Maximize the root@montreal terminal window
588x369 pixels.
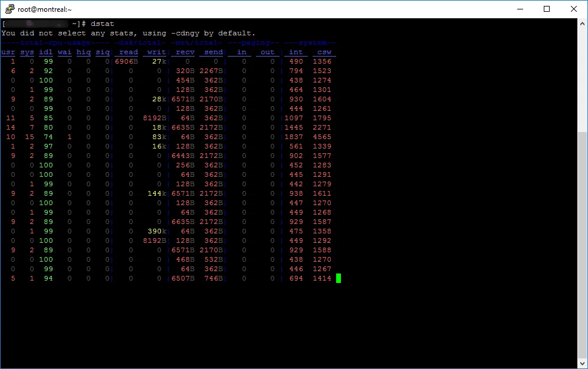547,9
